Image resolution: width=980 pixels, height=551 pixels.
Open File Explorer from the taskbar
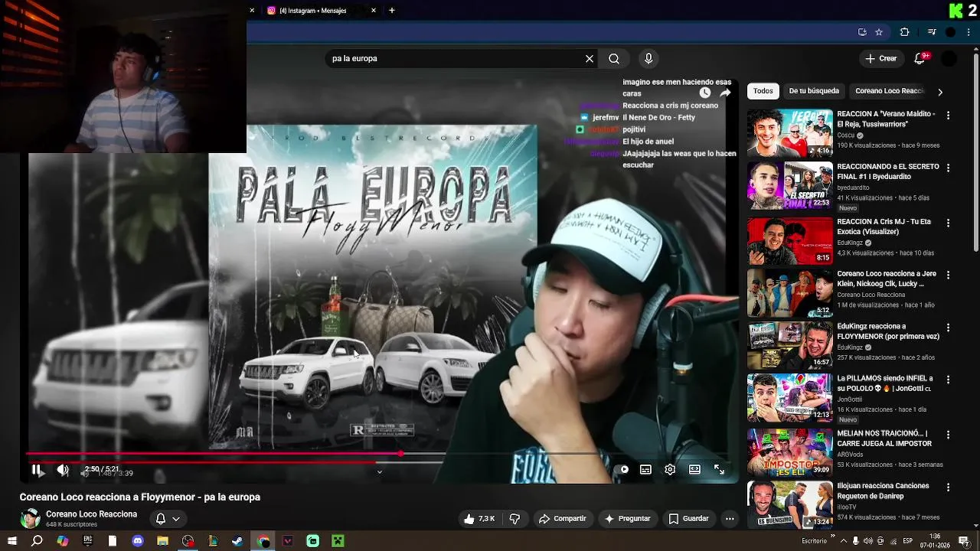tap(162, 541)
